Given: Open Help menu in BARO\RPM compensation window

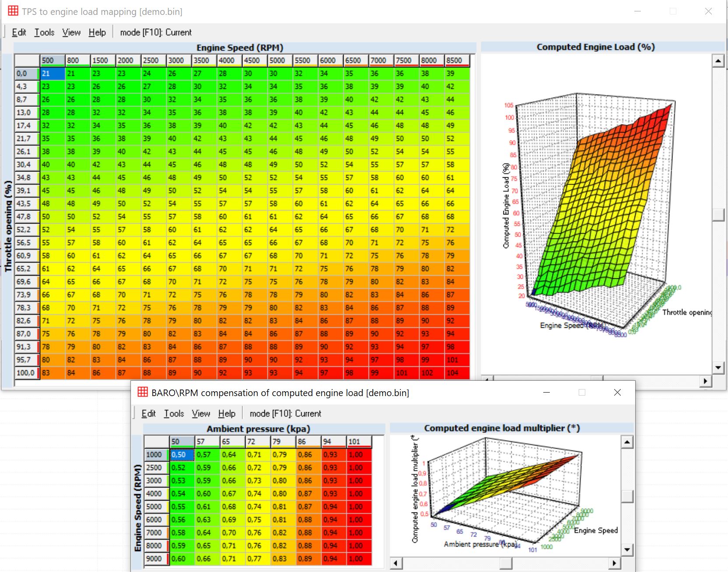Looking at the screenshot, I should pyautogui.click(x=227, y=414).
